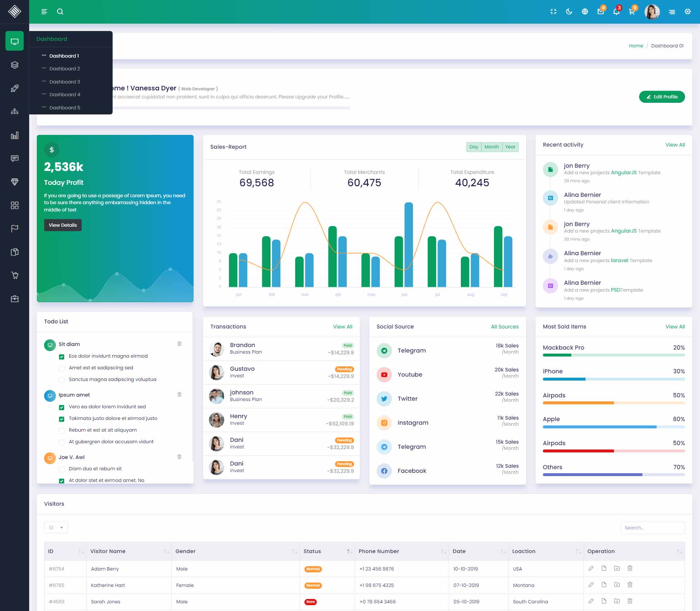The height and width of the screenshot is (611, 700).
Task: Sort table by Visitor Name column
Action: pyautogui.click(x=108, y=551)
